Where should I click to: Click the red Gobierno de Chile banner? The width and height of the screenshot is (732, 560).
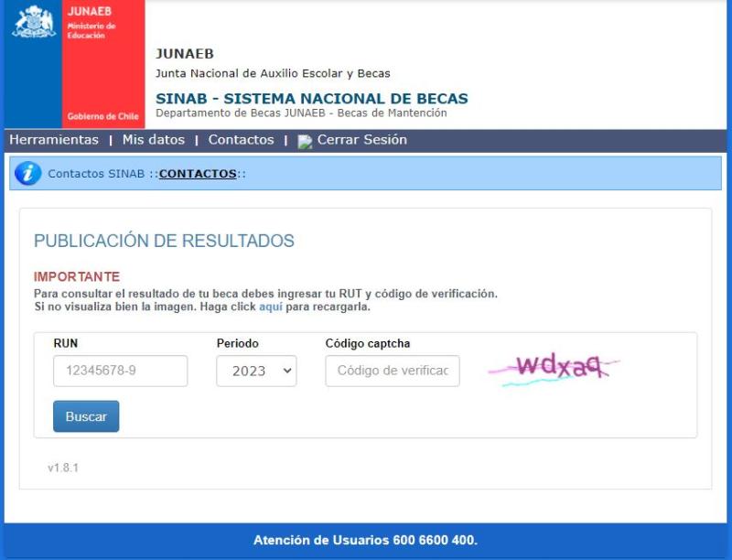click(103, 64)
